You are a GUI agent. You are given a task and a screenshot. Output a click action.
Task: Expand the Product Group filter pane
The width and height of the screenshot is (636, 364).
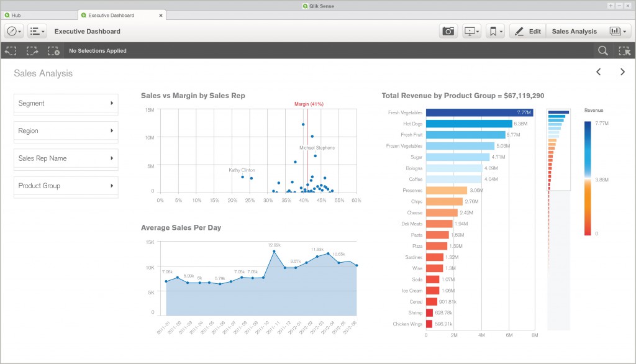point(65,186)
